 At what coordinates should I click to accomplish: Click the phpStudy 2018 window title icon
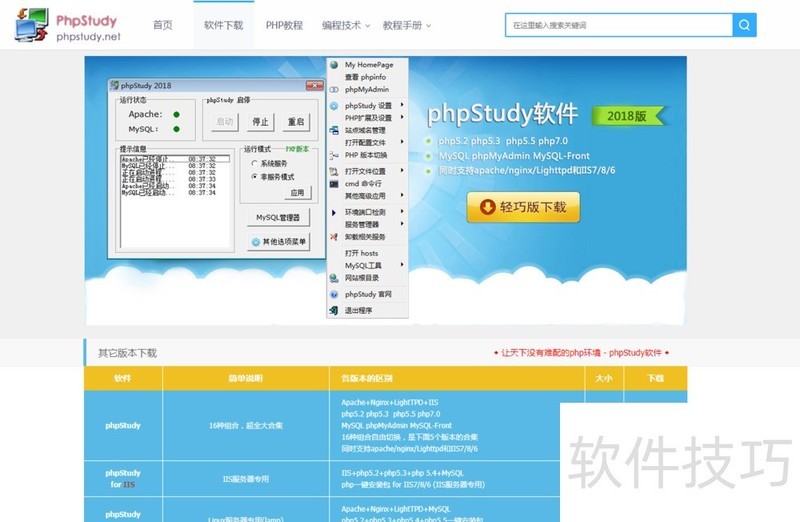[x=115, y=85]
